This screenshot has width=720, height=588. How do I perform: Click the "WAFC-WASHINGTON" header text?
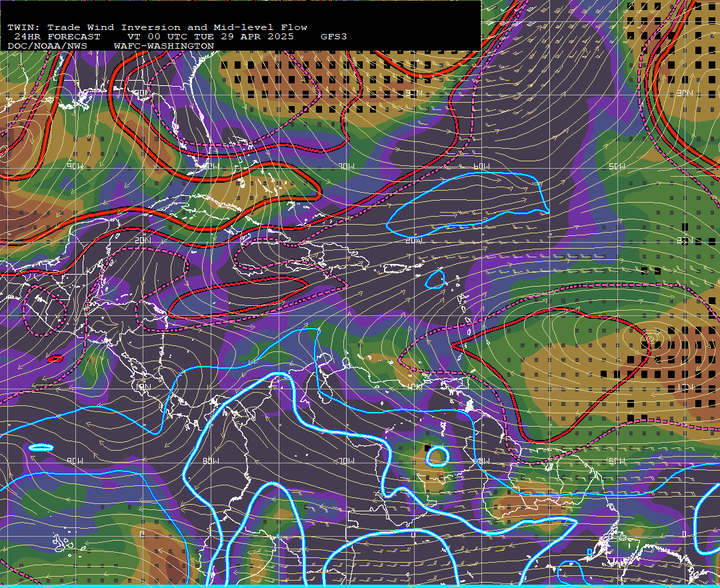164,47
